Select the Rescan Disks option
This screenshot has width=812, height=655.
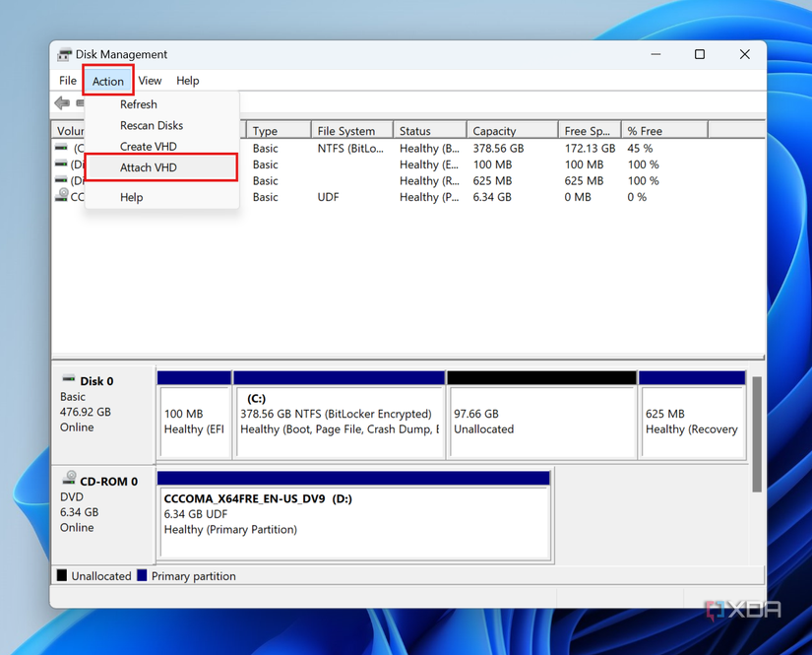150,124
